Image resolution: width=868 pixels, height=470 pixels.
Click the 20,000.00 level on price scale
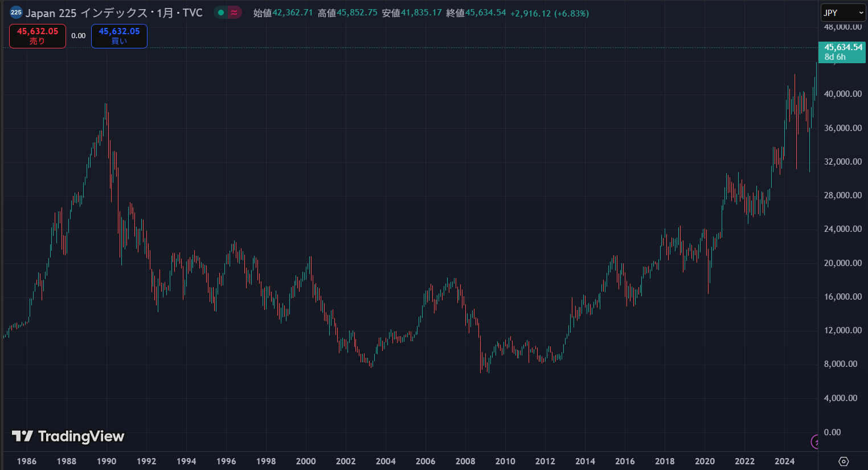click(842, 263)
